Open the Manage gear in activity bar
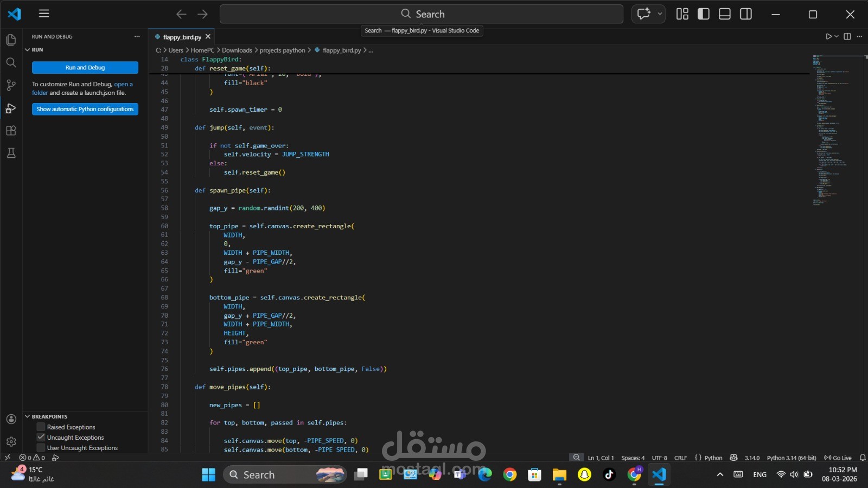The height and width of the screenshot is (488, 868). [x=11, y=442]
